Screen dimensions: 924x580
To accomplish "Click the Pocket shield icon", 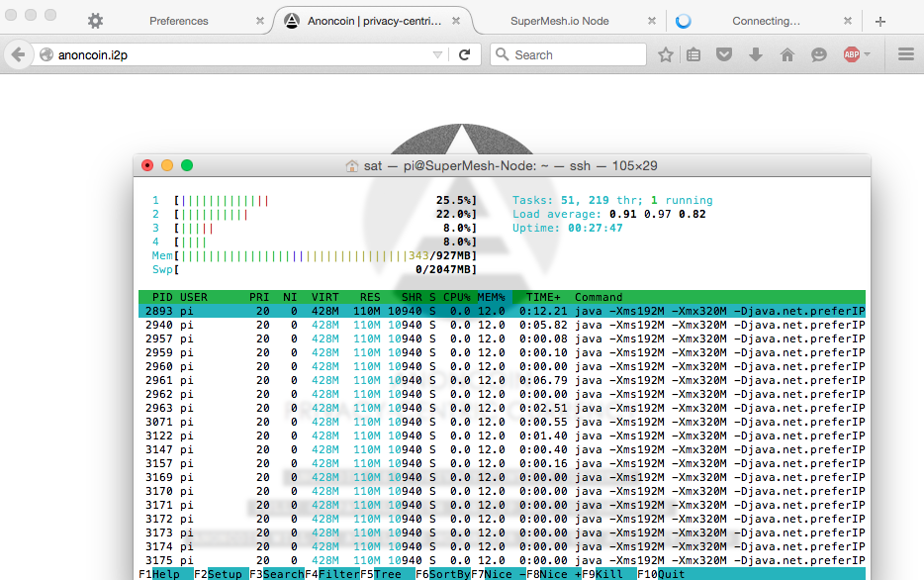I will tap(724, 54).
